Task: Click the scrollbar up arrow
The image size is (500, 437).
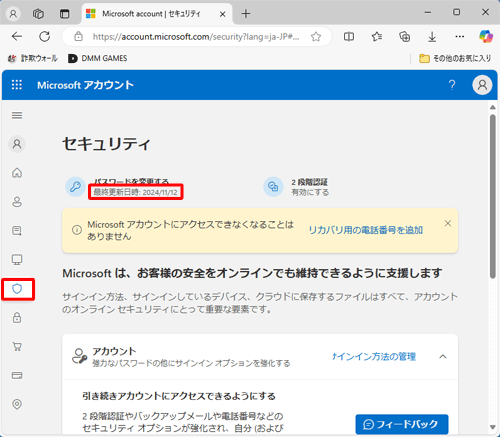Action: click(492, 107)
